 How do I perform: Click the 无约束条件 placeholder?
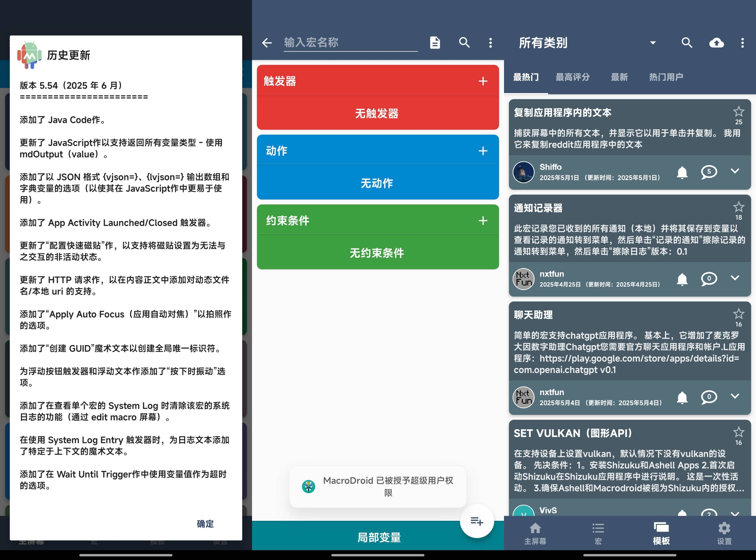pyautogui.click(x=377, y=253)
